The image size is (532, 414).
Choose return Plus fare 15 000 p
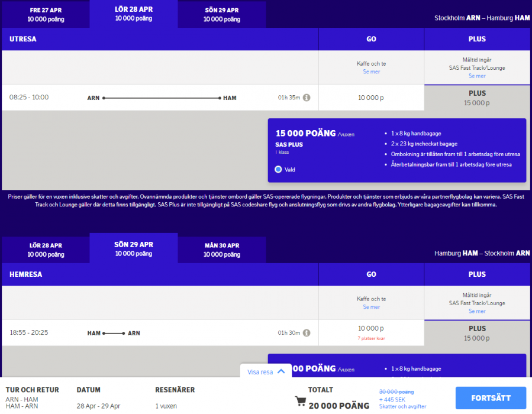tap(477, 333)
